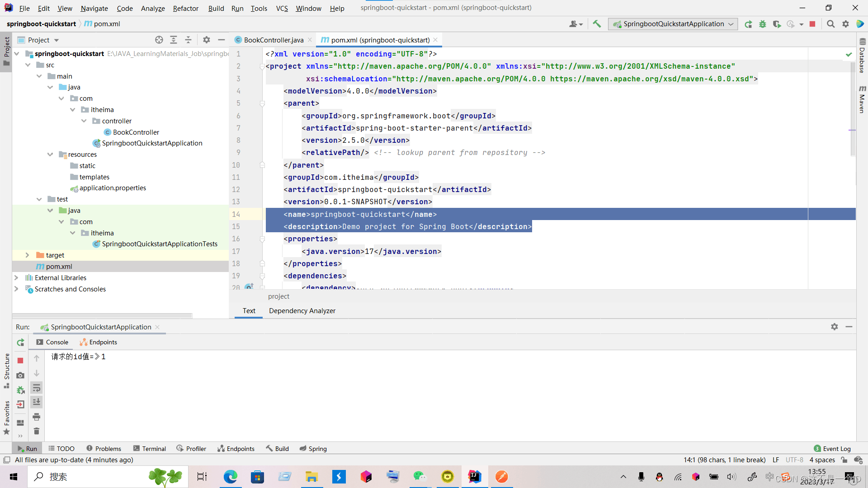Open the Refactor menu
Image resolution: width=868 pixels, height=488 pixels.
tap(185, 8)
